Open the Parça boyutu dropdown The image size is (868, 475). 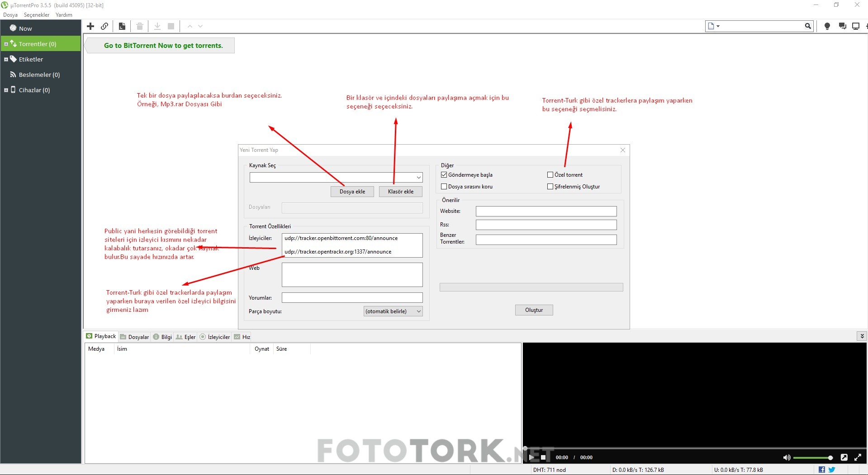click(393, 311)
